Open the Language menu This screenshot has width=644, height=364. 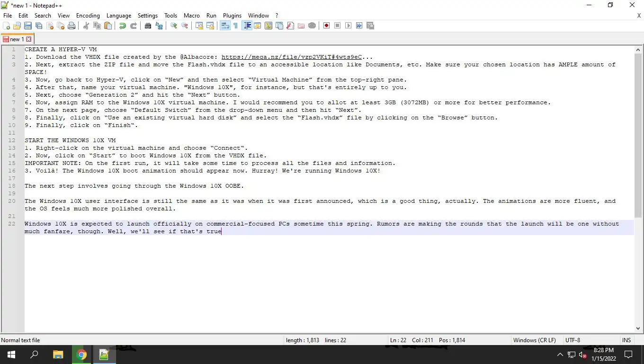[x=119, y=16]
